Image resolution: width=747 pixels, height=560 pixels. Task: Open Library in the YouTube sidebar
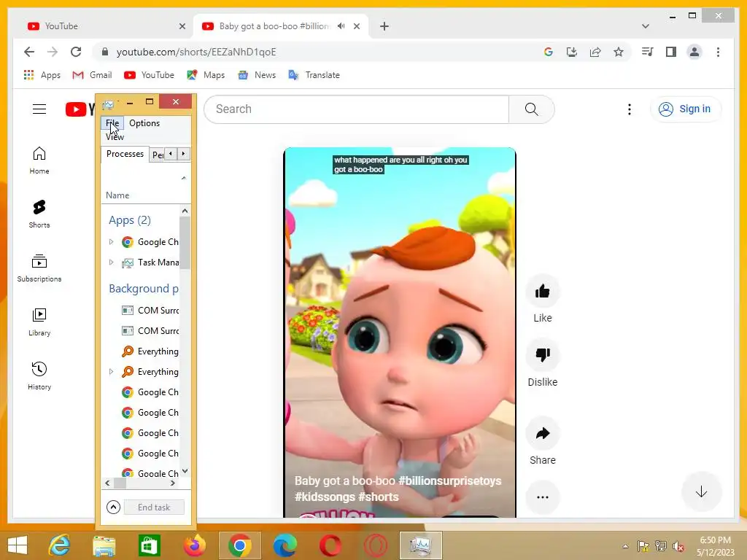point(39,322)
